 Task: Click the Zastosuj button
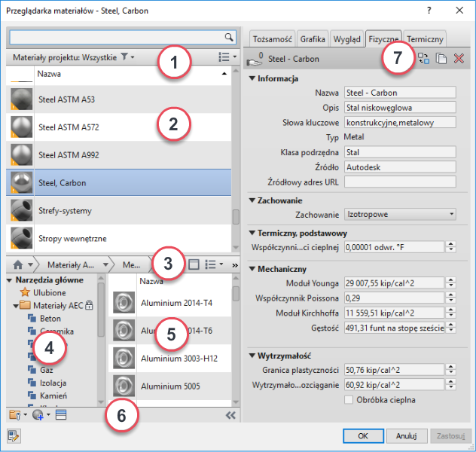coord(450,436)
